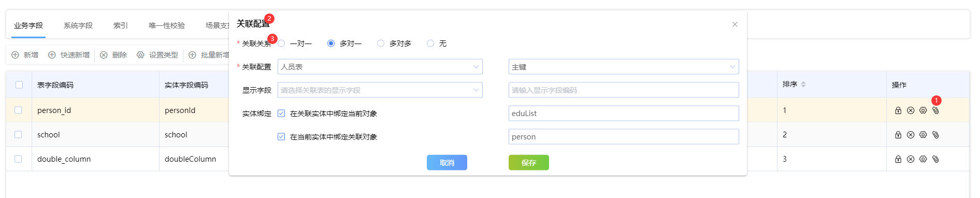Viewport: 980px width, 198px height.
Task: Click the lock icon in double_column row
Action: click(x=898, y=159)
